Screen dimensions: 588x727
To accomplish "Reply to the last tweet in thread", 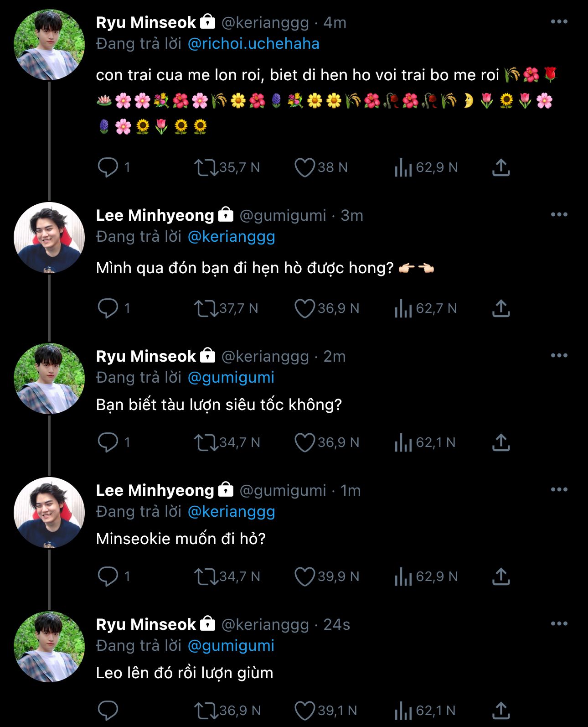I will click(x=108, y=711).
